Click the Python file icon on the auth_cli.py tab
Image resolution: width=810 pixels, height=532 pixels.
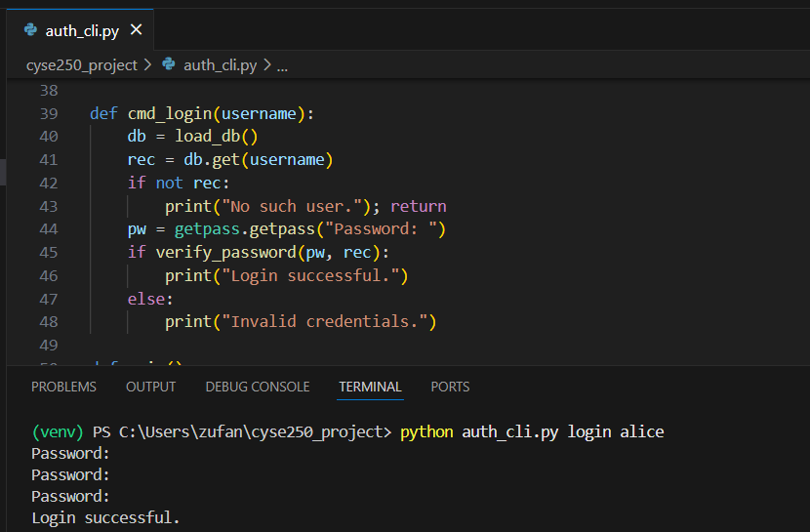30,30
